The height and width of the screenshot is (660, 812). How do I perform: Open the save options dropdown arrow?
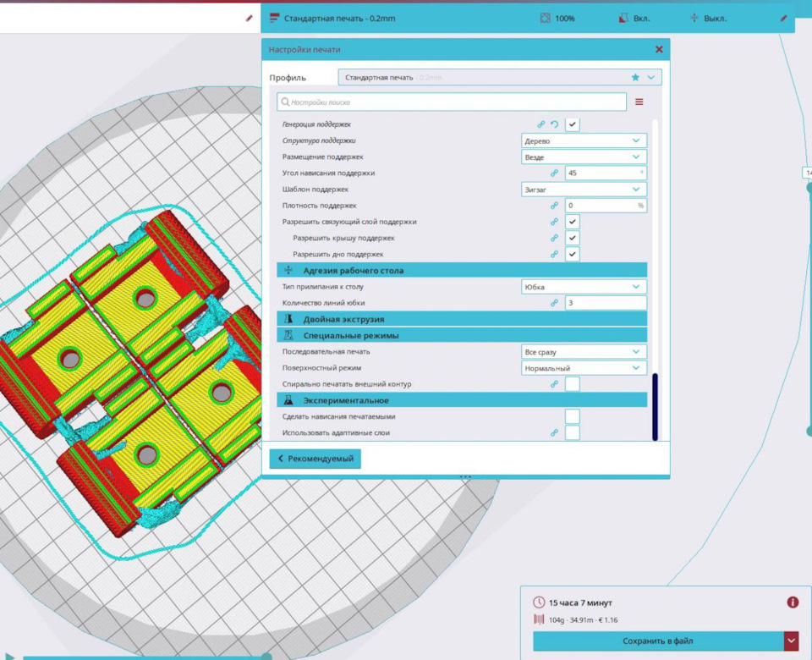coord(792,641)
